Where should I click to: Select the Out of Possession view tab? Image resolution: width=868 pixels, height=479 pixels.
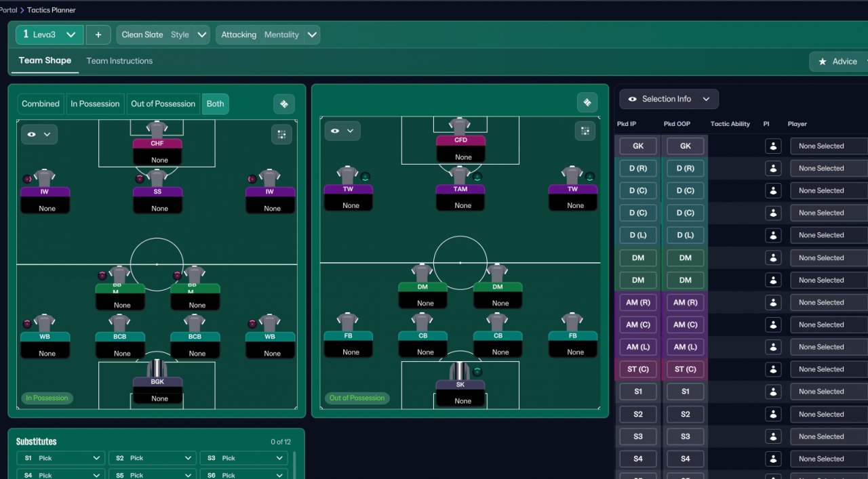[163, 104]
